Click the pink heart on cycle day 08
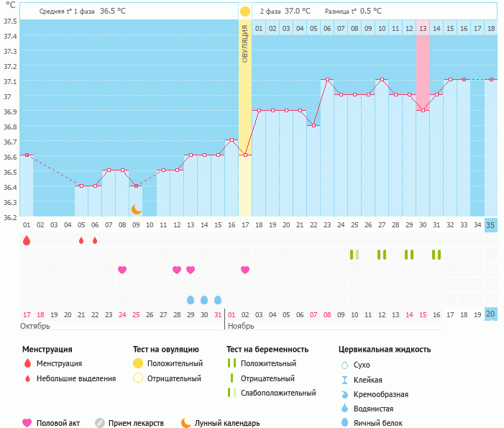Image resolution: width=504 pixels, height=428 pixels. [x=122, y=270]
